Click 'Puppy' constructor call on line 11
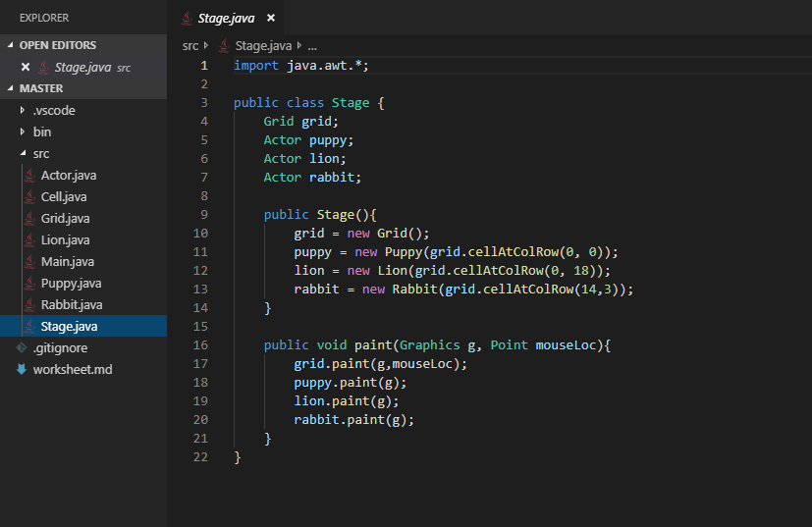 [404, 252]
